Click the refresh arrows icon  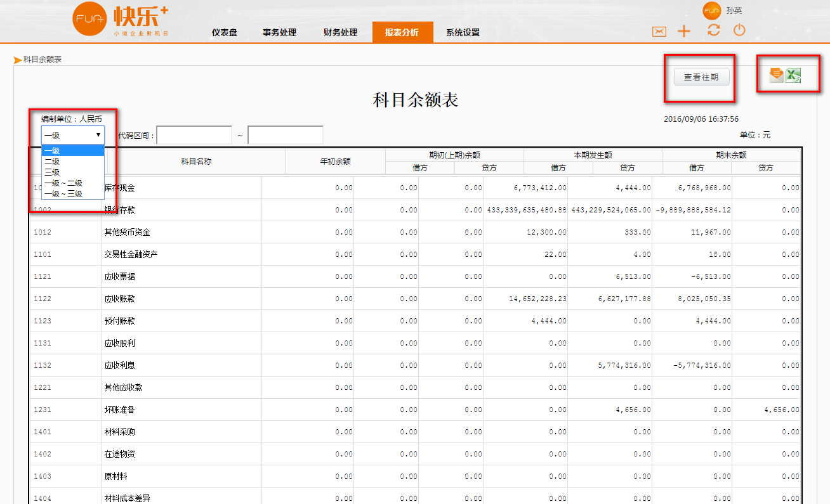[714, 30]
